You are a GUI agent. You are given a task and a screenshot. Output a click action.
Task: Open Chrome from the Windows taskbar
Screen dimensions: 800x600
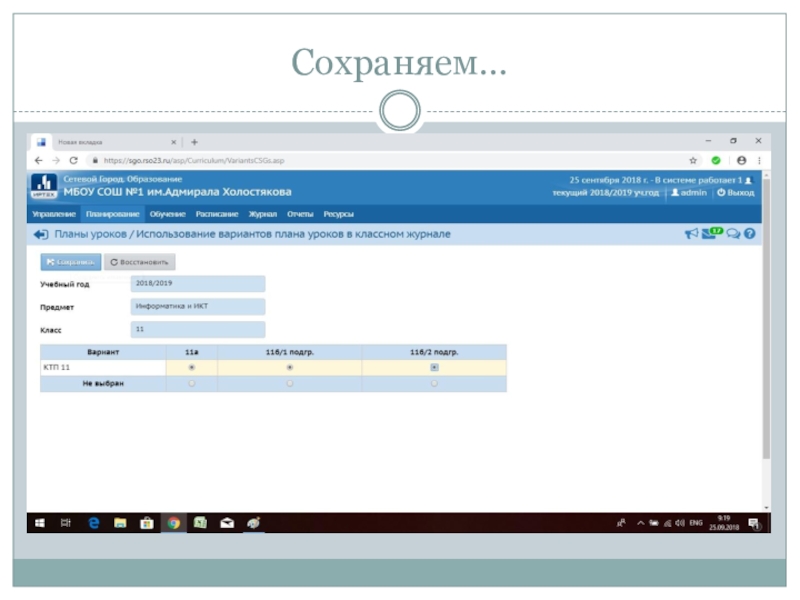coord(173,522)
